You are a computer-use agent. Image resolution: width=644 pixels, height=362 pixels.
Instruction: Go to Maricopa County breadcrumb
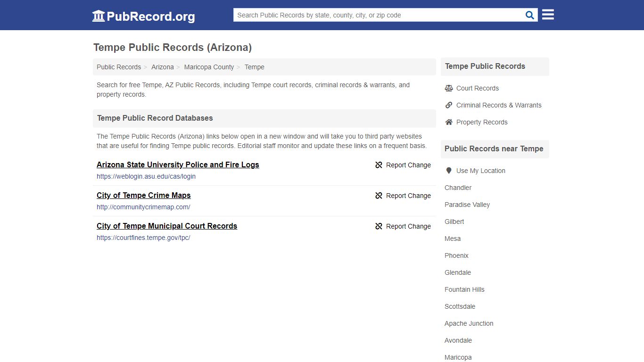[209, 67]
